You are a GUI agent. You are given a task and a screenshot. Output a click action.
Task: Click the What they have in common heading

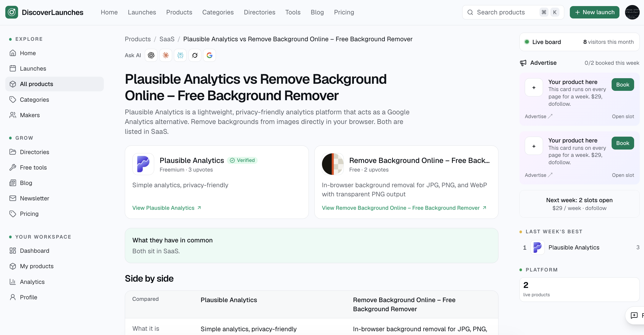pyautogui.click(x=173, y=240)
